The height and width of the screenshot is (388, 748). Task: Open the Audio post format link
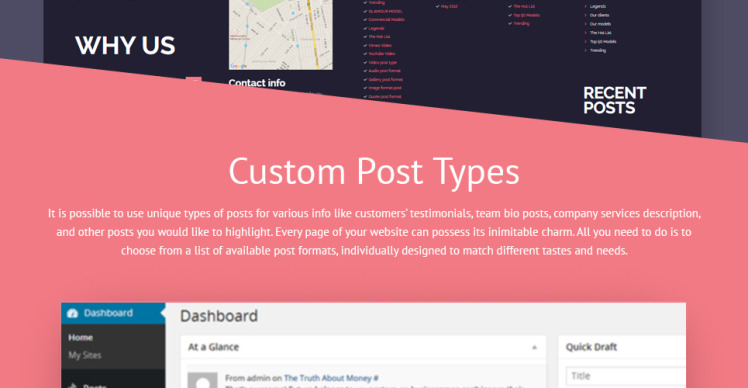384,71
